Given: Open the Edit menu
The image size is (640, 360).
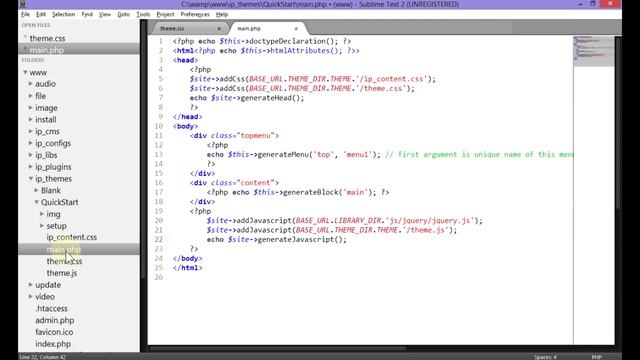Looking at the screenshot, I should (x=41, y=14).
